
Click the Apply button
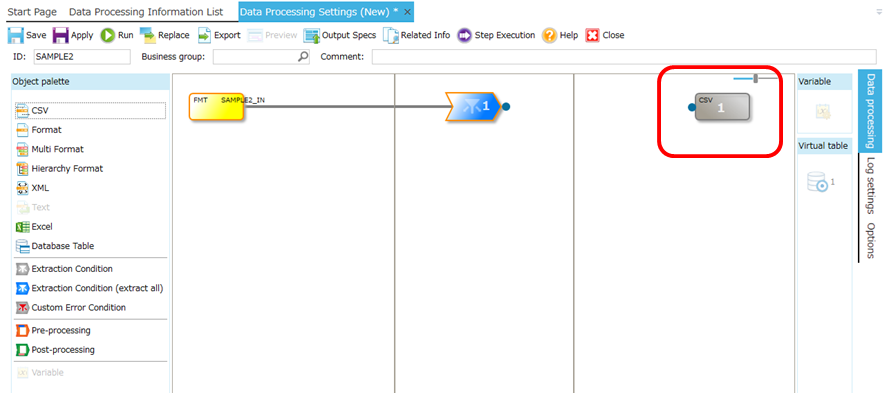72,35
